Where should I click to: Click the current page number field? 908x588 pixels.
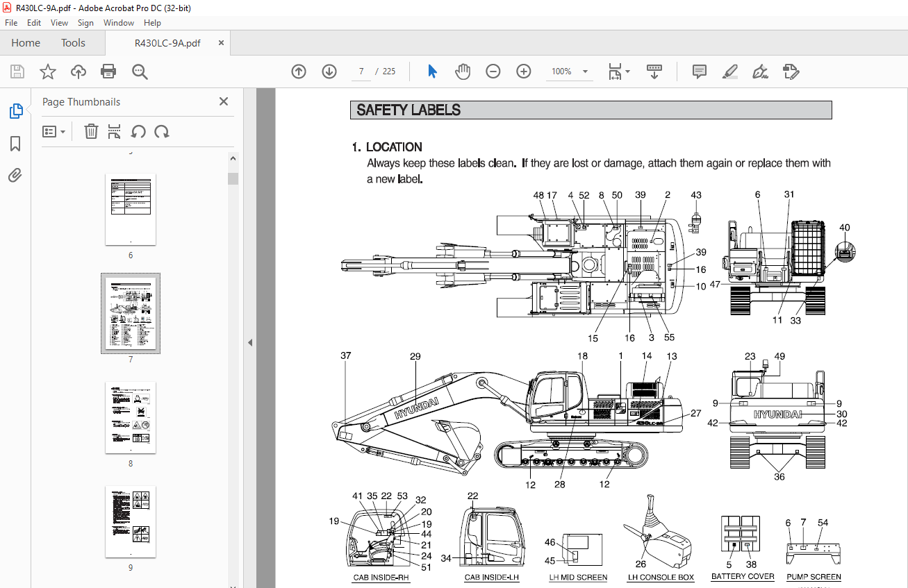[x=361, y=72]
